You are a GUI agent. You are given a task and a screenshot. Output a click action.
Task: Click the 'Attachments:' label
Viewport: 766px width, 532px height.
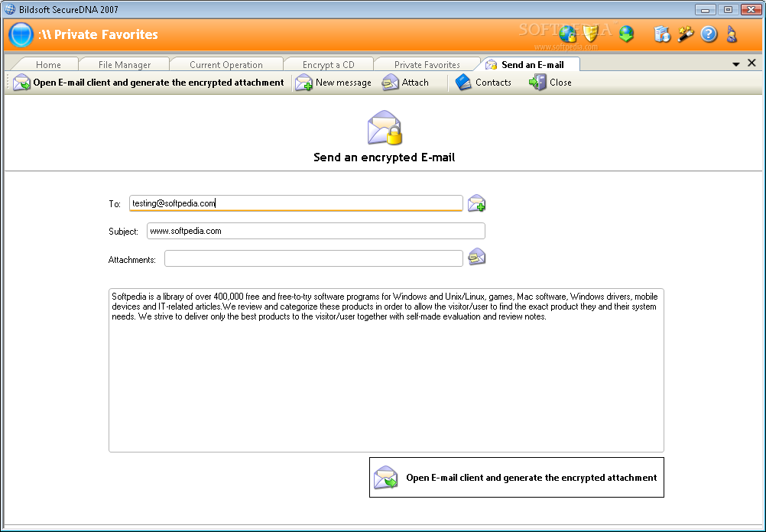[132, 260]
